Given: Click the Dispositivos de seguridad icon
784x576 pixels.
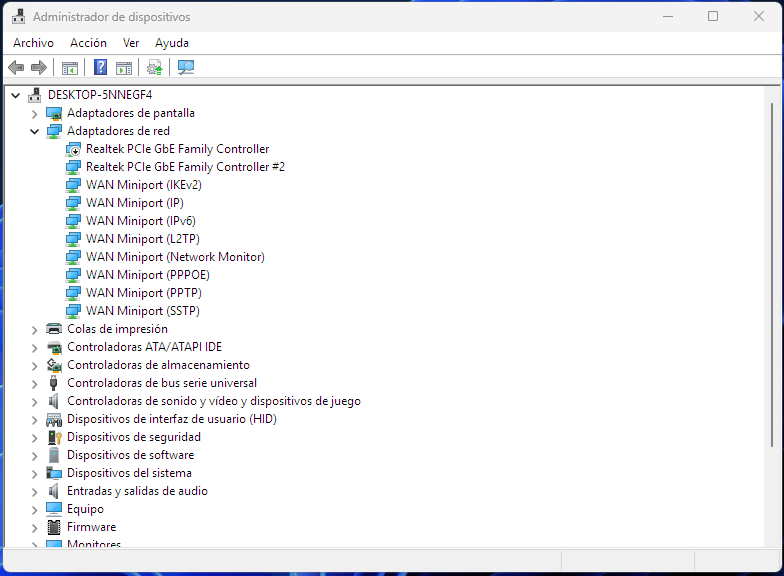Looking at the screenshot, I should coord(54,437).
